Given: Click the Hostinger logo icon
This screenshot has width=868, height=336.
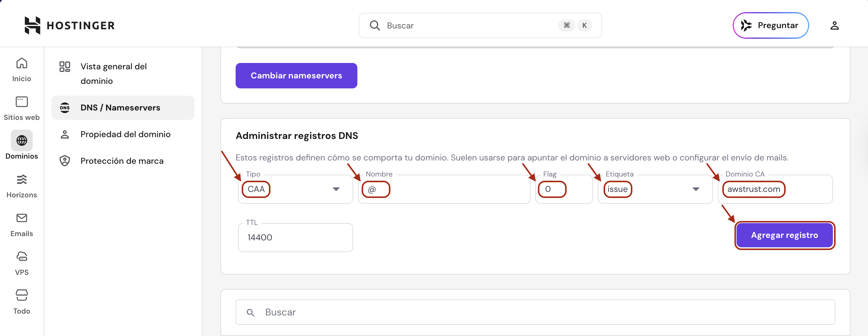Looking at the screenshot, I should coord(32,25).
